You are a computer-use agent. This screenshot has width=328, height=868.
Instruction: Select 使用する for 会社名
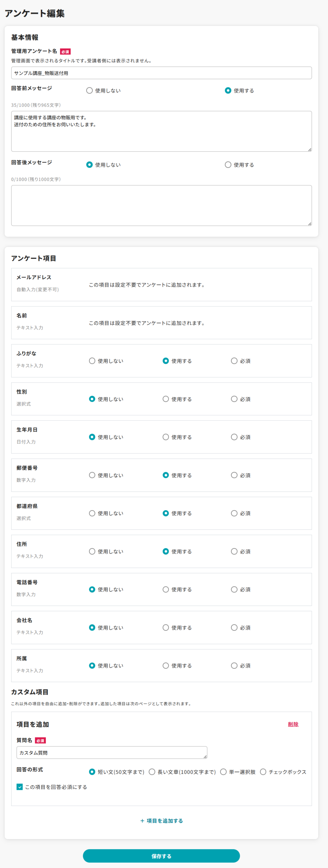[x=166, y=627]
